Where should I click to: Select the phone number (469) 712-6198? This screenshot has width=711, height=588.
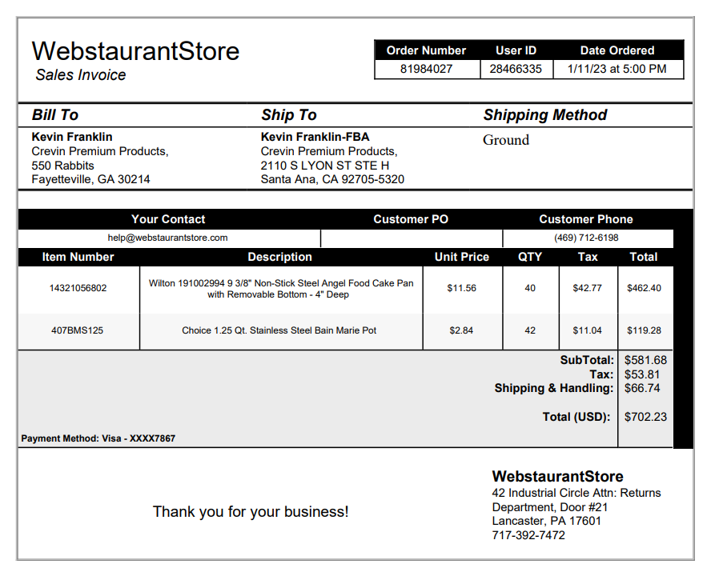(586, 238)
